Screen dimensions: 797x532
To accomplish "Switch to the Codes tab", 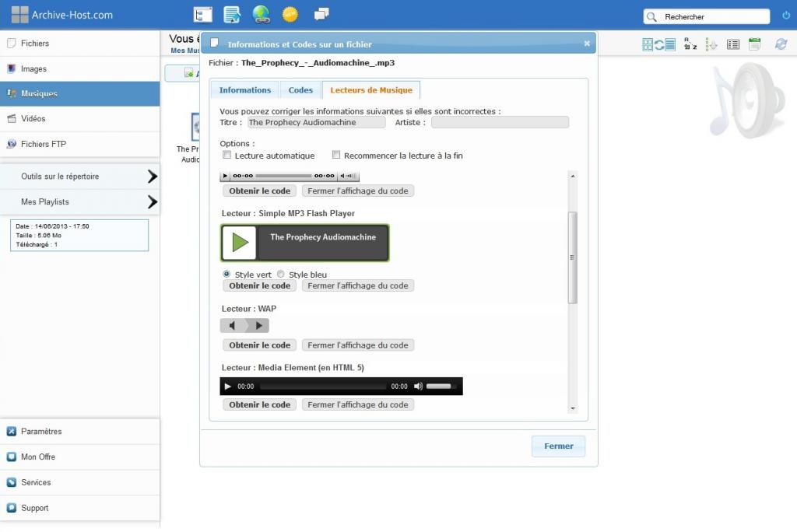I will click(300, 90).
